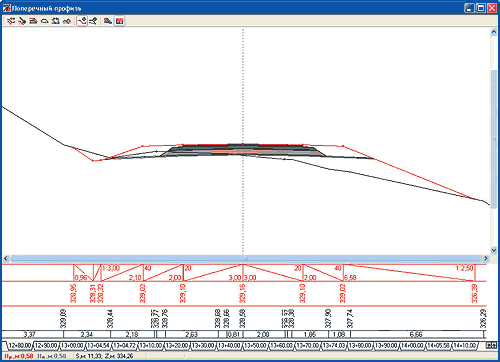
Task: Click the horizontal scrollbar right arrow
Action: tap(486, 258)
